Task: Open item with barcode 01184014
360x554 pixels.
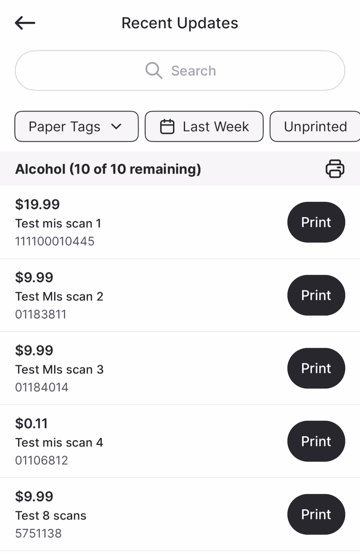Action: [x=180, y=368]
